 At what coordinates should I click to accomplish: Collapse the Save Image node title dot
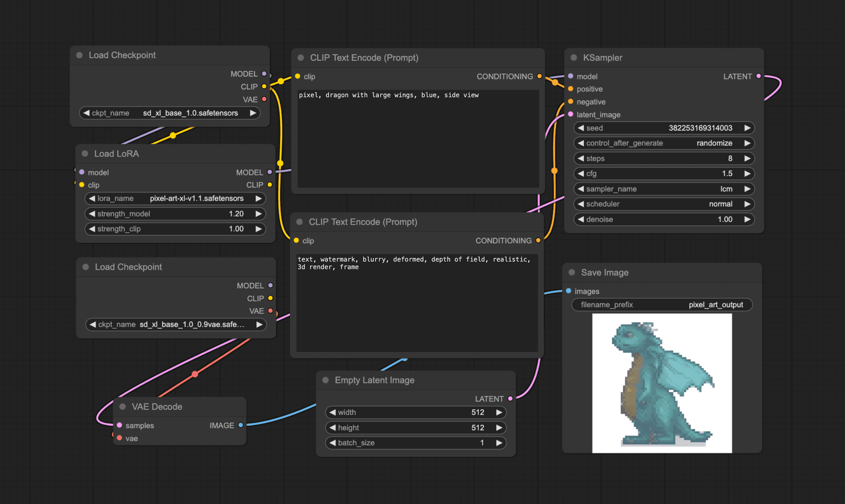572,272
